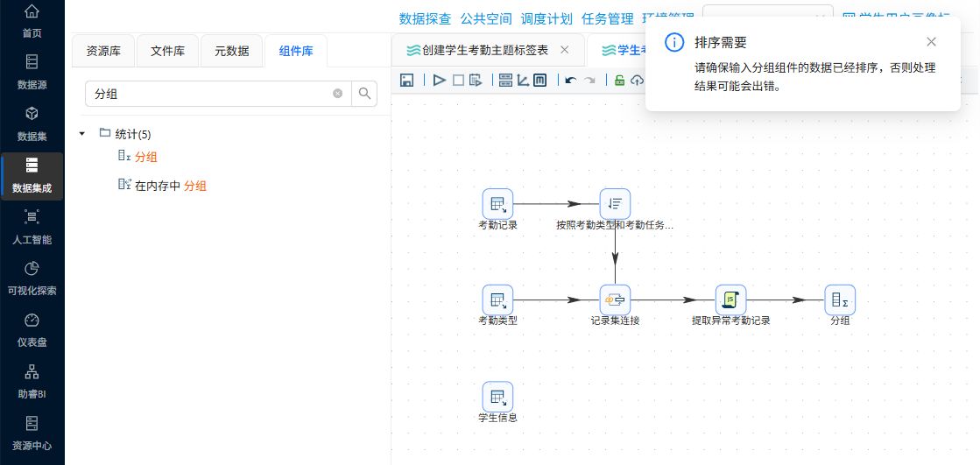Screen dimensions: 980x465
Task: Go to 首页 in the sidebar
Action: coord(32,22)
